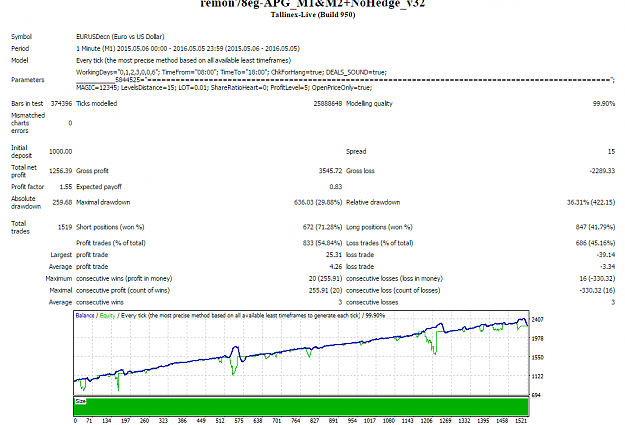Click the 'consecutive loss (count of losses)' label

coord(393,291)
